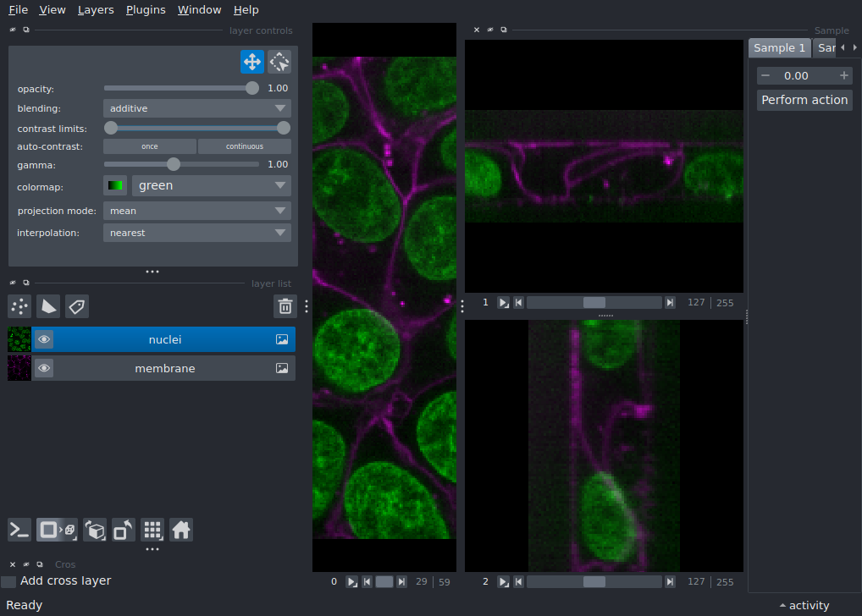
Task: Select the transform layer tool
Action: (x=279, y=62)
